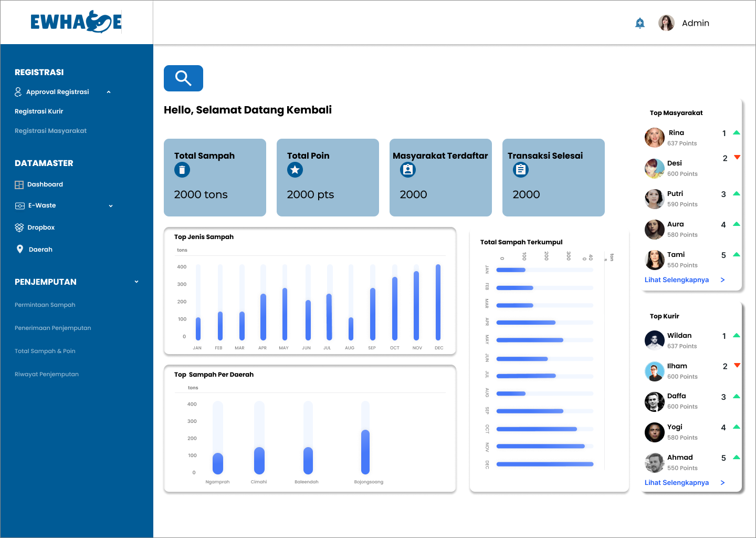Click the badge icon under Masyarakat Terdaftar

pyautogui.click(x=408, y=170)
